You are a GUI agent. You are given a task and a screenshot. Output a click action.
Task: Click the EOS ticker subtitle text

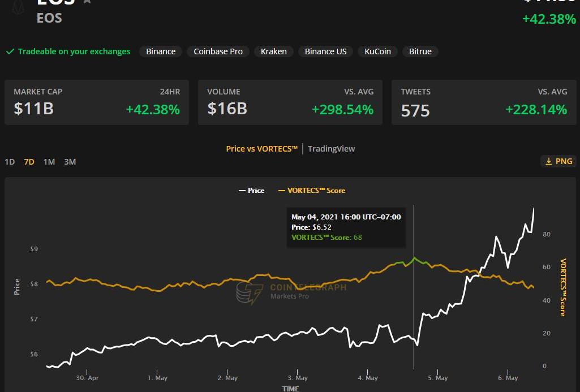(x=49, y=18)
